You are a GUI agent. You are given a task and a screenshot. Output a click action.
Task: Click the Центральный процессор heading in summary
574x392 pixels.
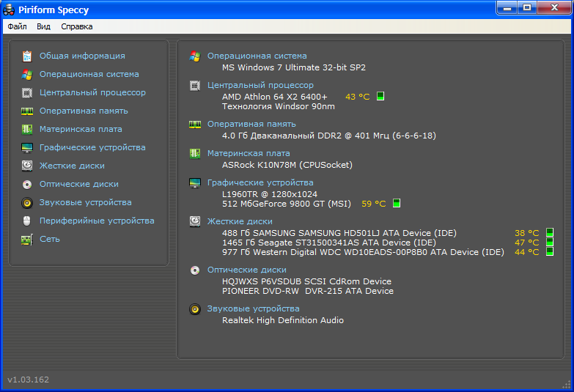[260, 85]
